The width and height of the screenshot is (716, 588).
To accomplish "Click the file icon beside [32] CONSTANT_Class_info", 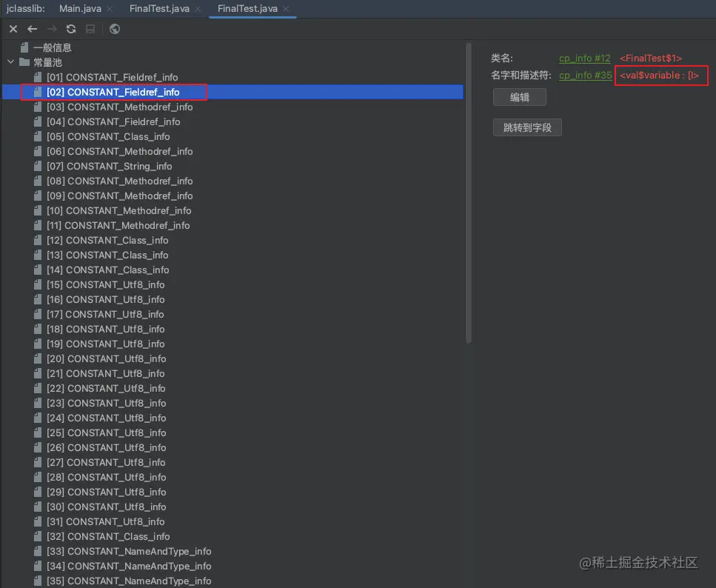I will pos(38,536).
